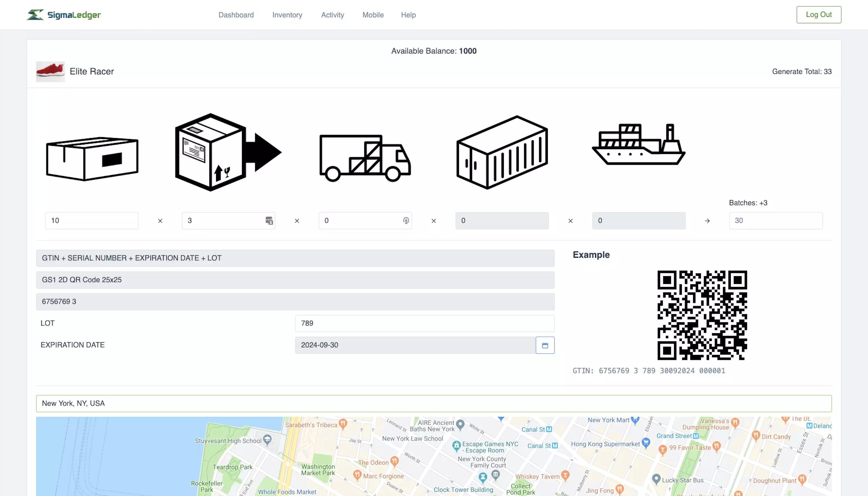Click the icon inside truck quantity field
The height and width of the screenshot is (496, 868).
[405, 221]
